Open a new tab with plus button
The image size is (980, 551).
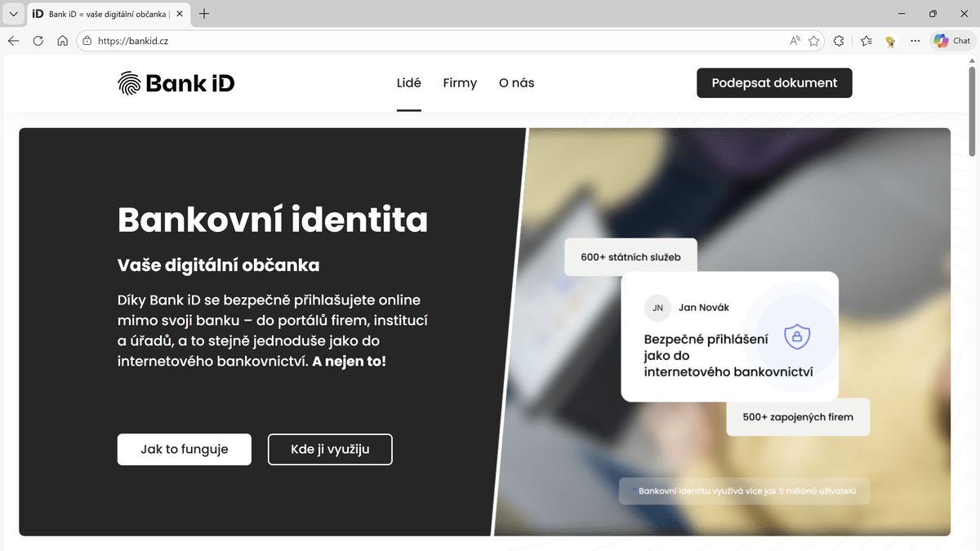(204, 14)
